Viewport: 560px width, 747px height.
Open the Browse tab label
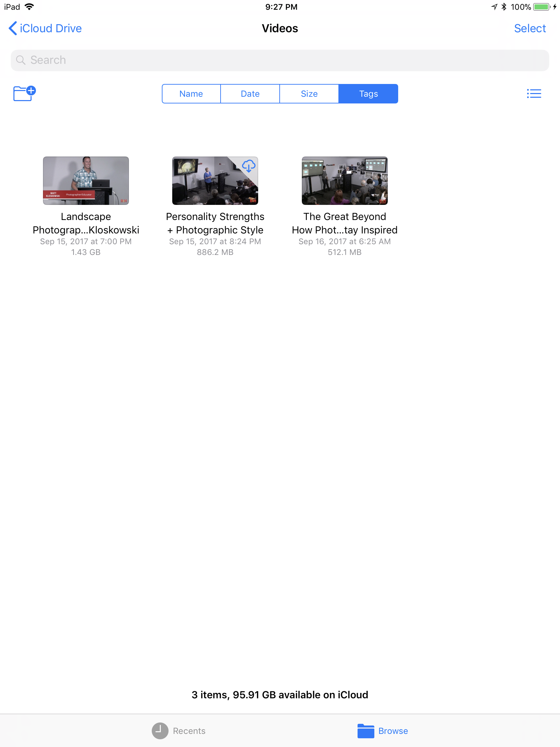(x=393, y=731)
